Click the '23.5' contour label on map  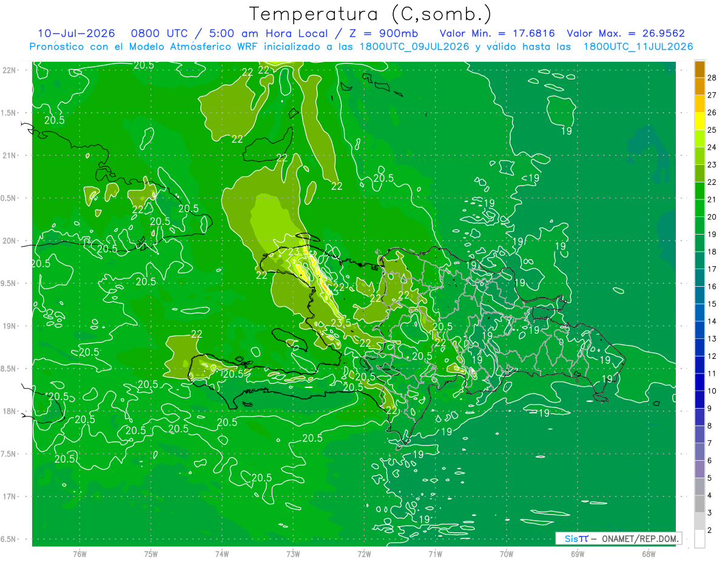click(341, 323)
